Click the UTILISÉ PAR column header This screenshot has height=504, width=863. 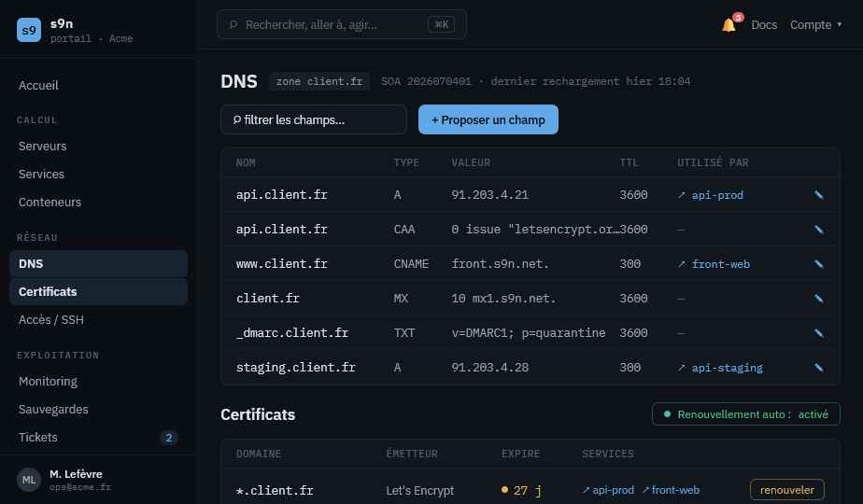713,162
